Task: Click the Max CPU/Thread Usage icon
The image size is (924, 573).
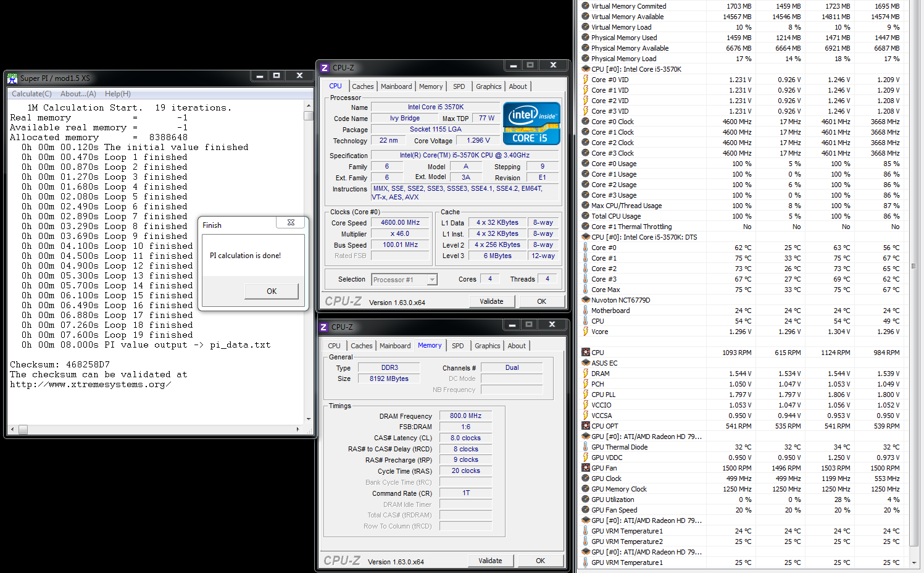Action: 585,206
